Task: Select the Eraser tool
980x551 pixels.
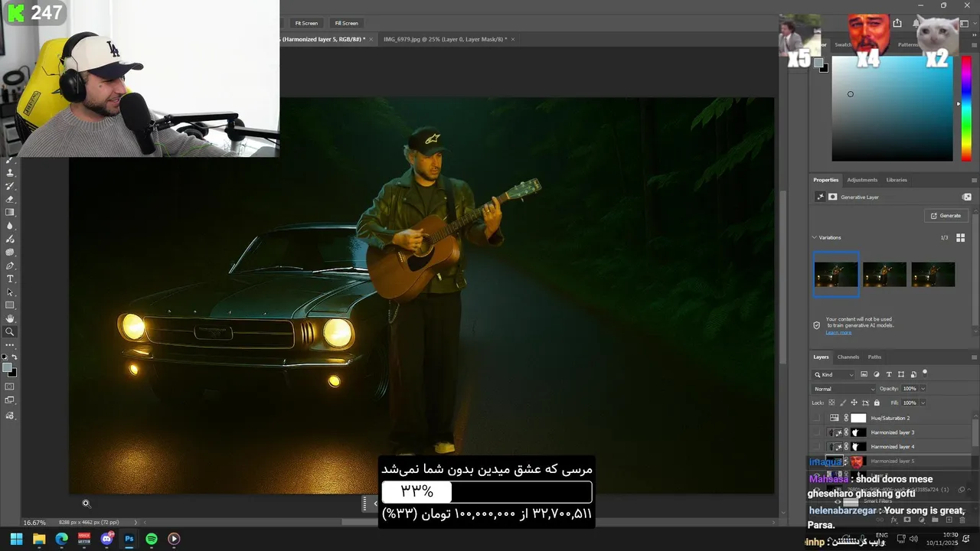Action: (x=10, y=199)
